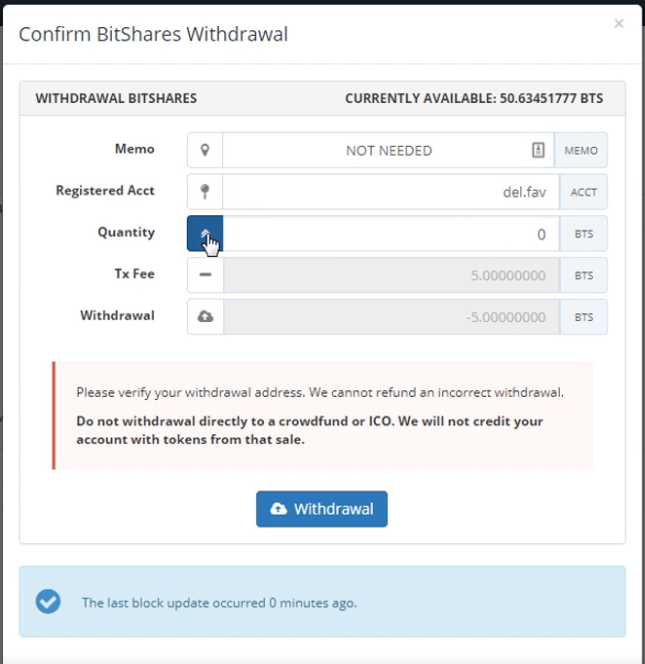Click into the Quantity input field

[390, 234]
